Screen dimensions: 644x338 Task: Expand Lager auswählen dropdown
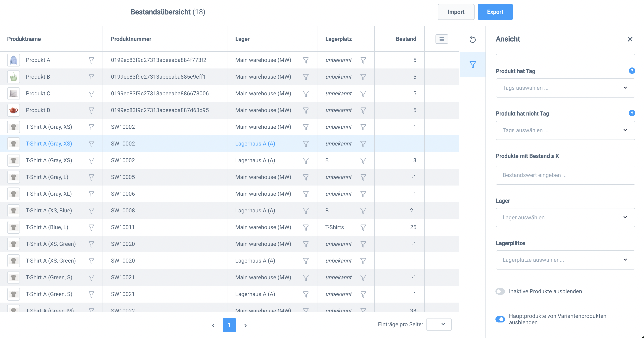(x=565, y=217)
